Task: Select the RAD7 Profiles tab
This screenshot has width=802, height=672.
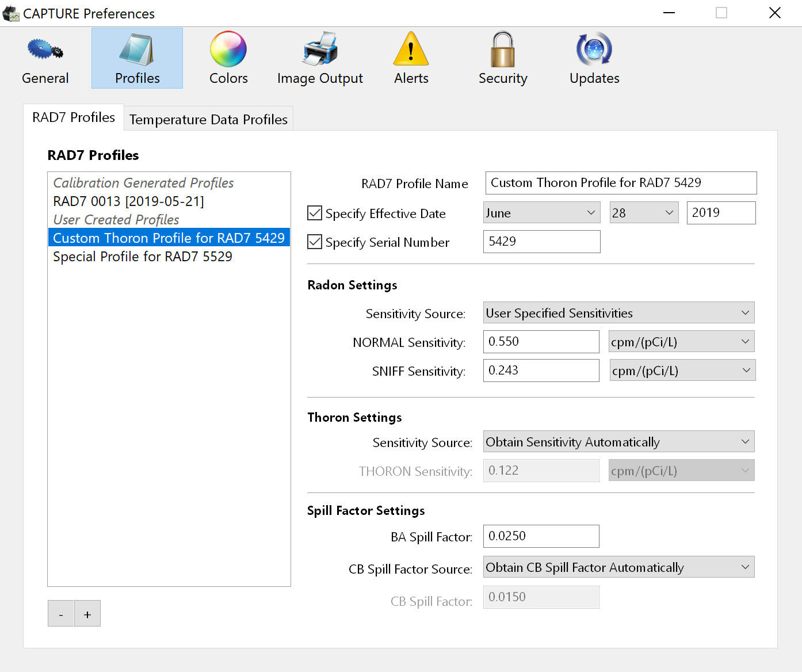Action: pyautogui.click(x=74, y=117)
